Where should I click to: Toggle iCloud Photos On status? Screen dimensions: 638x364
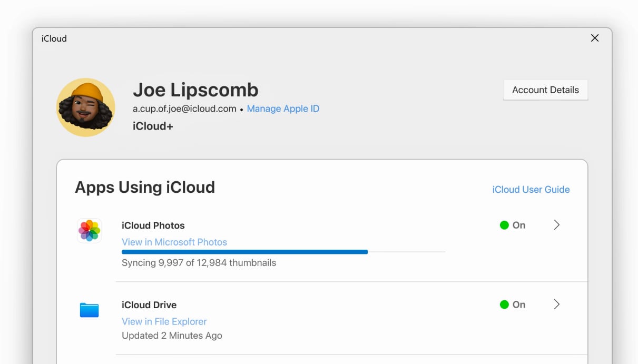(511, 225)
